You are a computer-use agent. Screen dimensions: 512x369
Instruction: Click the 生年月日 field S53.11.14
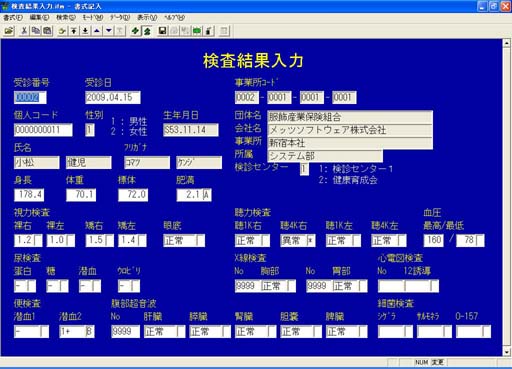click(191, 130)
